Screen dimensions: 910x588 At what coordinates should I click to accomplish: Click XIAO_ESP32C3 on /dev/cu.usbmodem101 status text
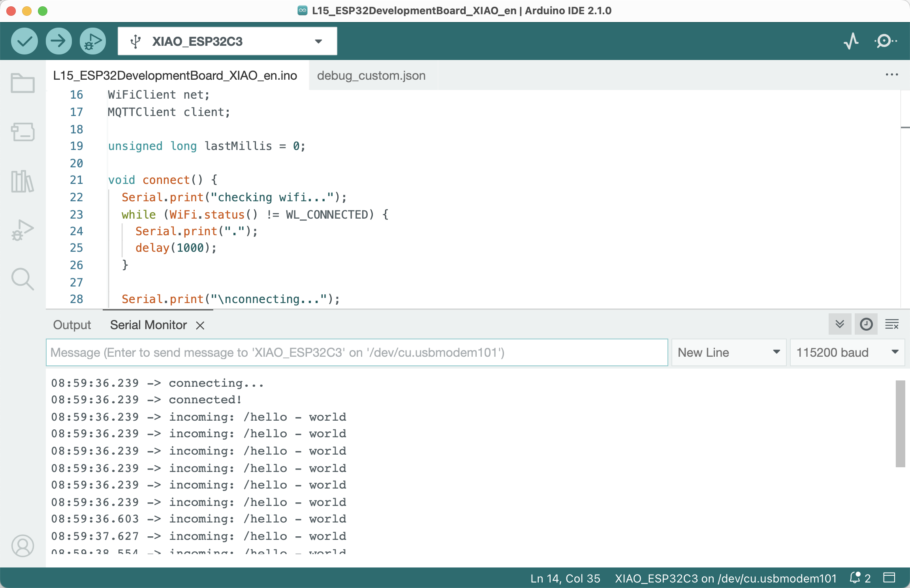(726, 578)
